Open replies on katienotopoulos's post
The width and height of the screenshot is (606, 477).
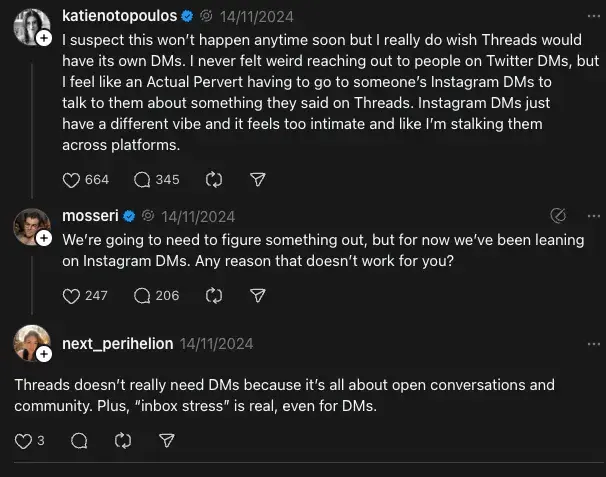coord(141,180)
